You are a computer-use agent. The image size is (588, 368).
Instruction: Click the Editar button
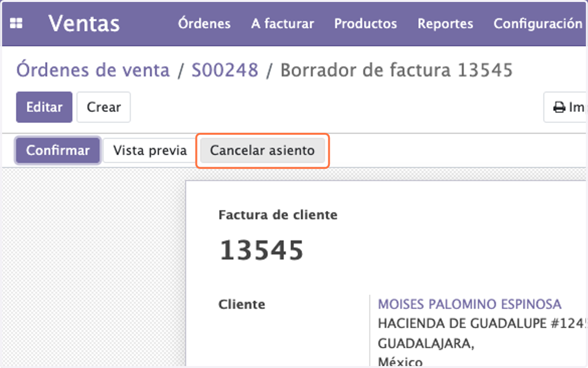(44, 107)
